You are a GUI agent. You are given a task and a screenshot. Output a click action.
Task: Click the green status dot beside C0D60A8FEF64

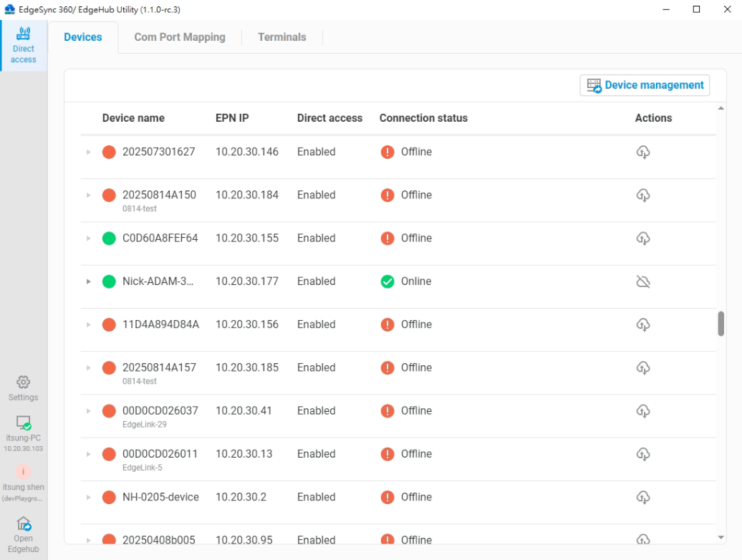(x=109, y=238)
